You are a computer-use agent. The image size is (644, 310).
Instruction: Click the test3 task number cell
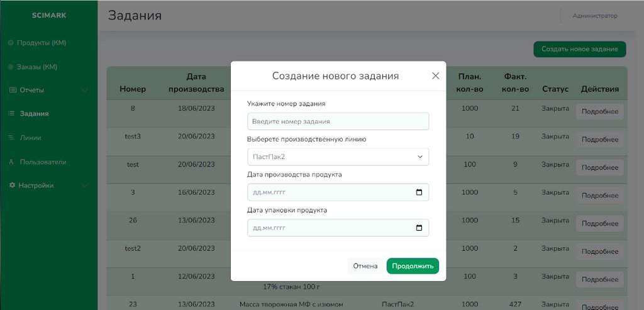[x=133, y=136]
